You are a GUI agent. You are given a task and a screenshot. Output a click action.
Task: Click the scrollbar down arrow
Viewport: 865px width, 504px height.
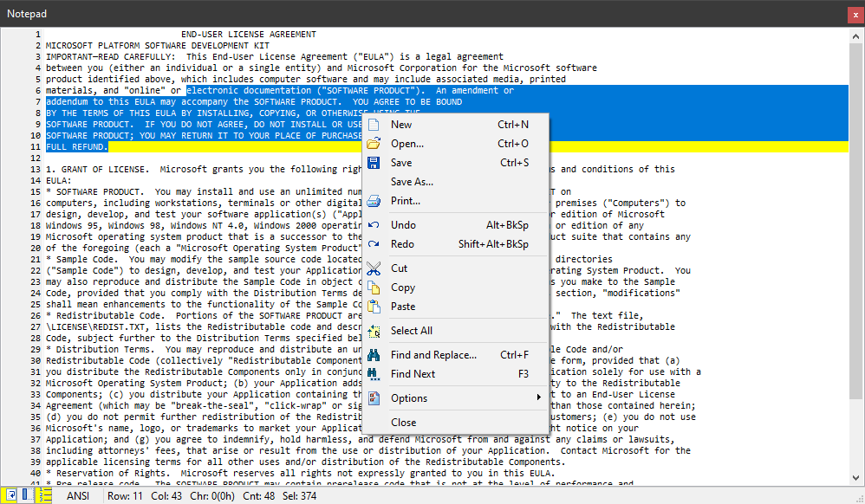pyautogui.click(x=855, y=478)
